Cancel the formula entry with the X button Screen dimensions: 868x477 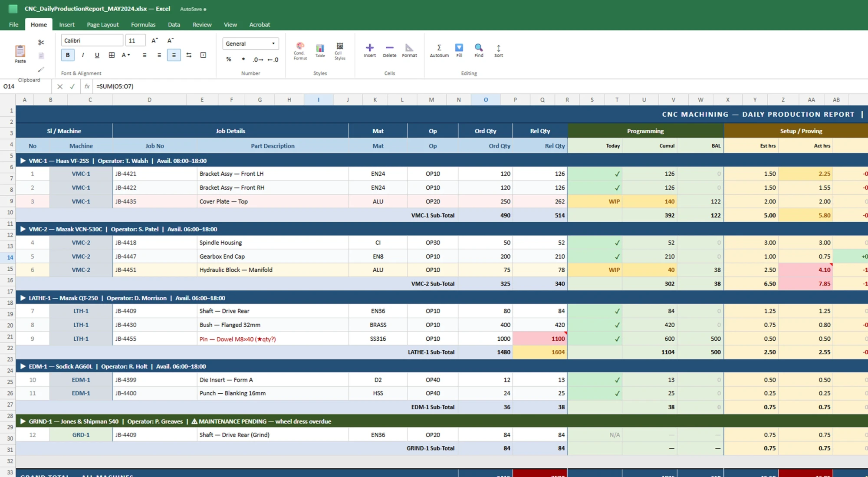pyautogui.click(x=60, y=86)
